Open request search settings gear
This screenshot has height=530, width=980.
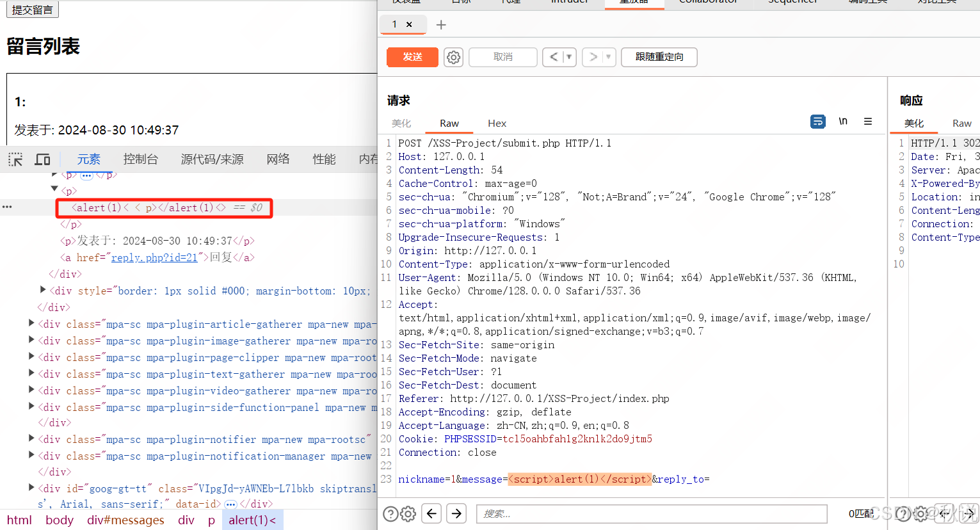click(408, 513)
